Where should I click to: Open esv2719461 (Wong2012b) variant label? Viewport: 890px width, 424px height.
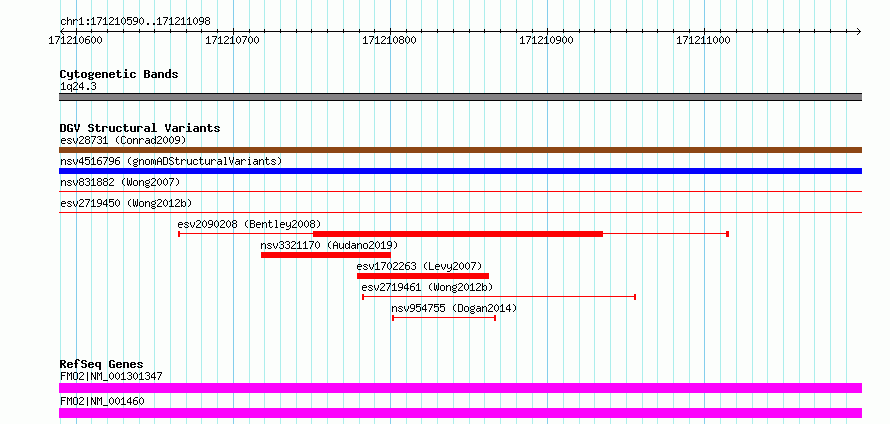(427, 287)
